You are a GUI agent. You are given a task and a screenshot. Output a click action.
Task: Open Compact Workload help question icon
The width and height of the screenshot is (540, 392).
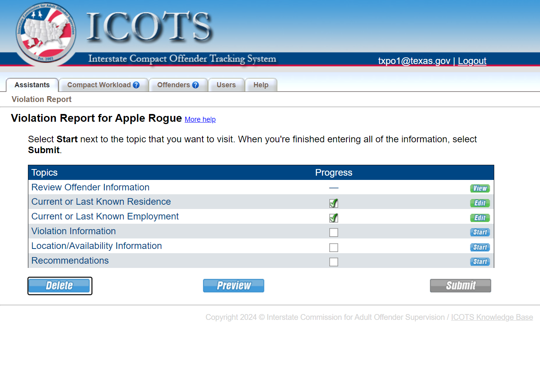(x=136, y=85)
